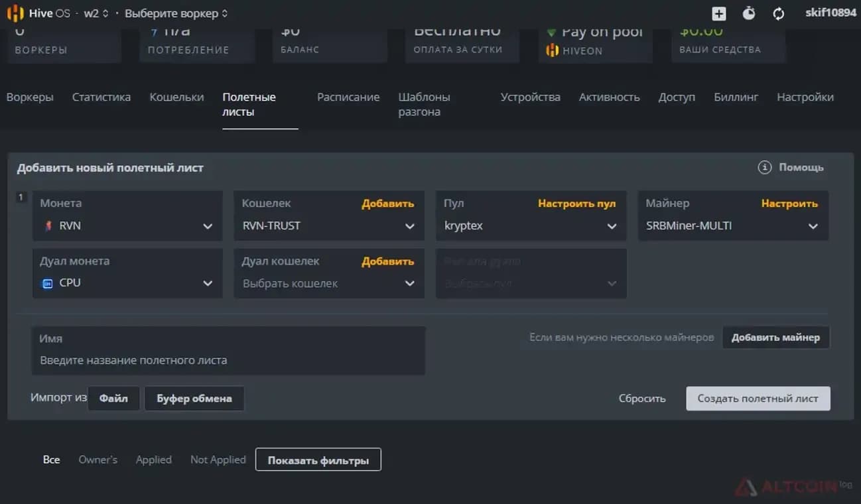Click the Помощь info icon
The height and width of the screenshot is (504, 861).
pyautogui.click(x=765, y=168)
